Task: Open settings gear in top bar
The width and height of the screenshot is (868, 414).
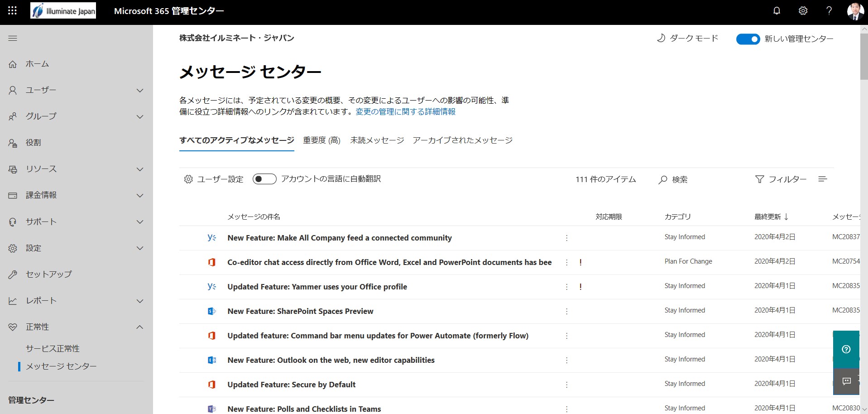Action: 803,11
